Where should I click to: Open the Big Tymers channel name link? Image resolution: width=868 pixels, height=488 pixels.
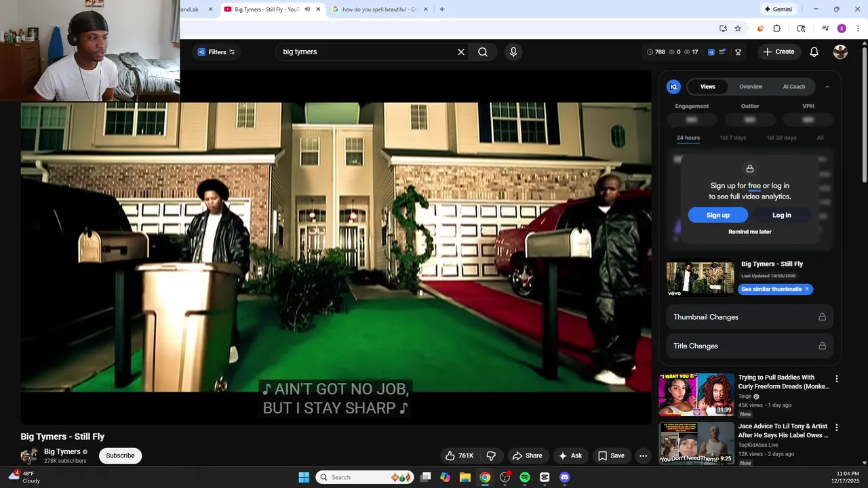(62, 451)
